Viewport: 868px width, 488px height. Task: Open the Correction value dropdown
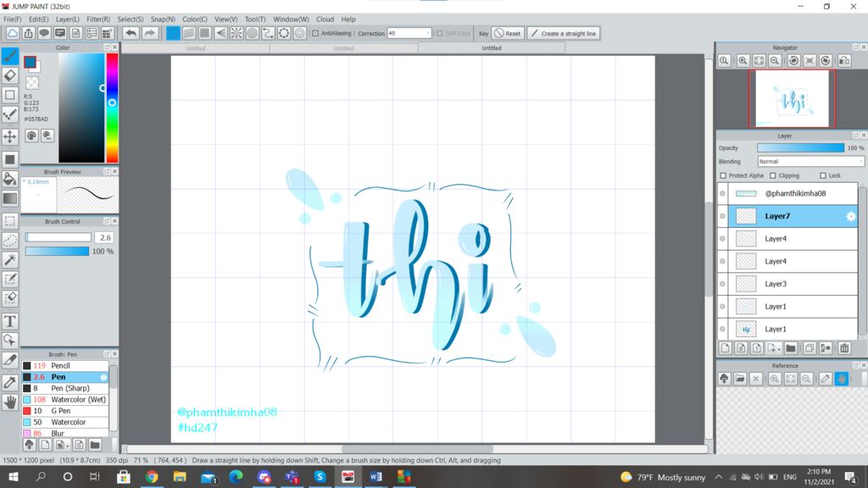pos(428,33)
